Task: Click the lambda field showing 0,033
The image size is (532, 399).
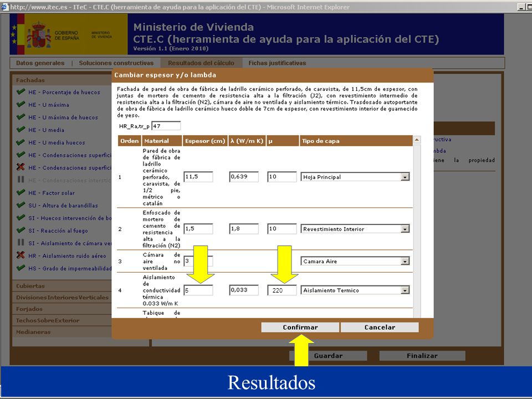Action: coord(244,290)
